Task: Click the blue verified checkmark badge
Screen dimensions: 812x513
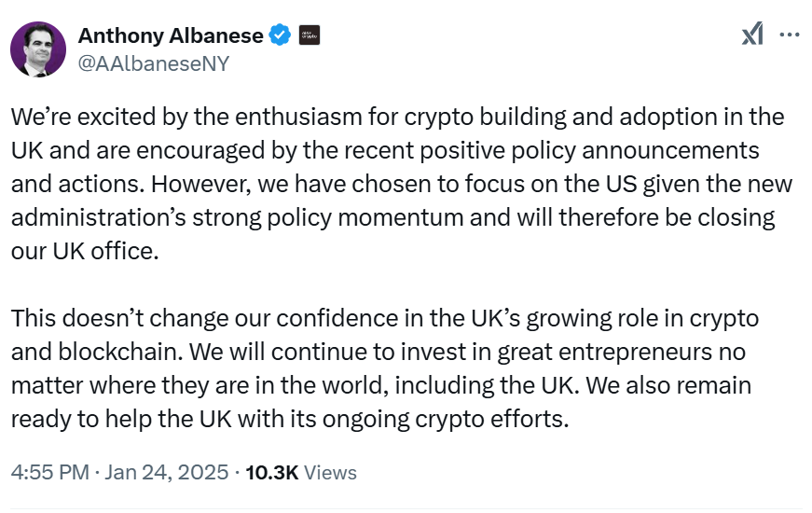Action: (x=280, y=35)
